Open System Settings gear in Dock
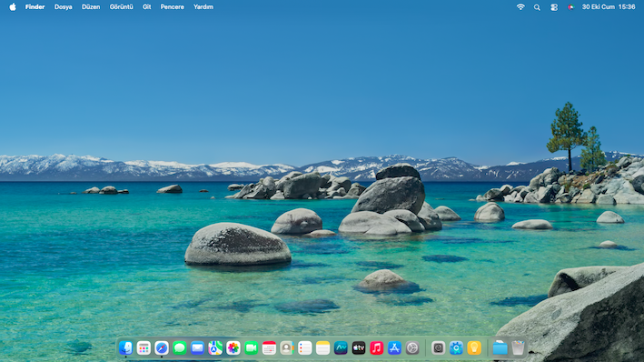This screenshot has height=362, width=644. coord(412,348)
